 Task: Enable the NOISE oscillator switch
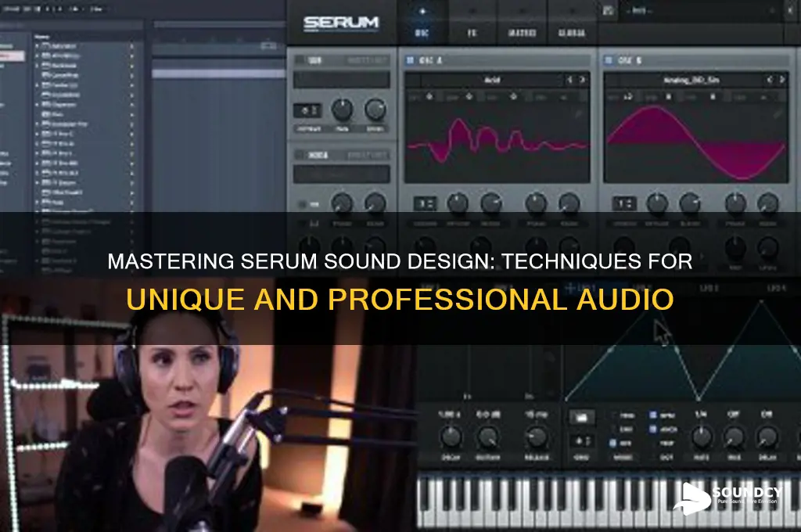(x=300, y=155)
